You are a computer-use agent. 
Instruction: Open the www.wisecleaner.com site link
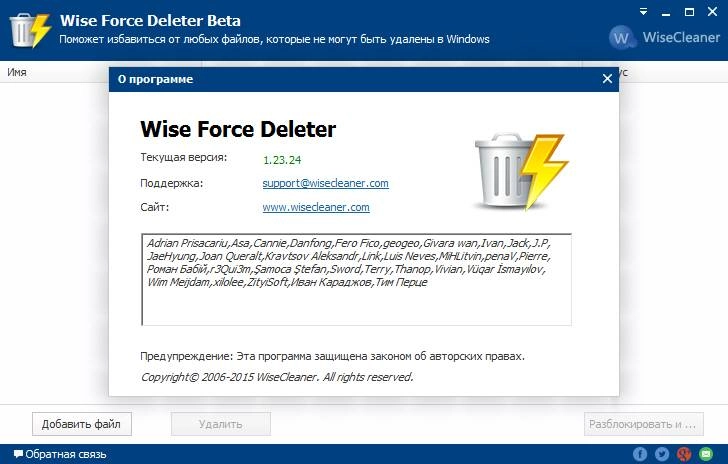[x=316, y=207]
